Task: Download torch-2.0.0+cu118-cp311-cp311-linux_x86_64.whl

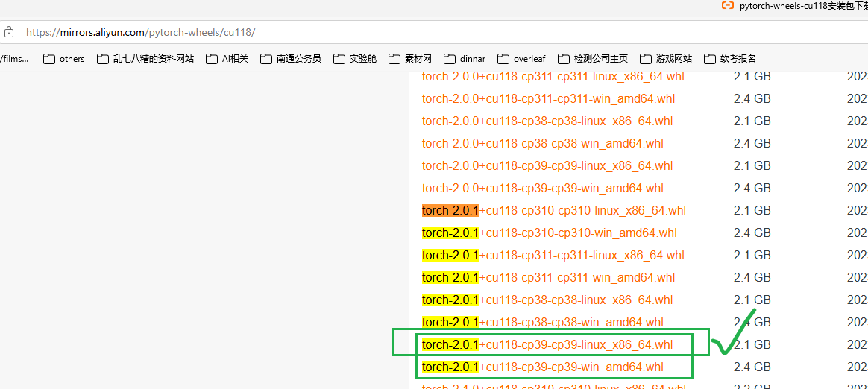Action: click(553, 76)
